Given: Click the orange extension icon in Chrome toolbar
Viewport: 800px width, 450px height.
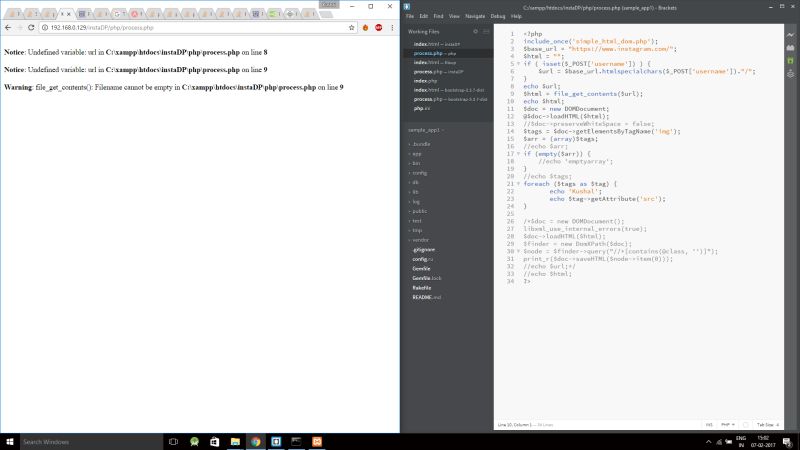Looking at the screenshot, I should coord(365,28).
